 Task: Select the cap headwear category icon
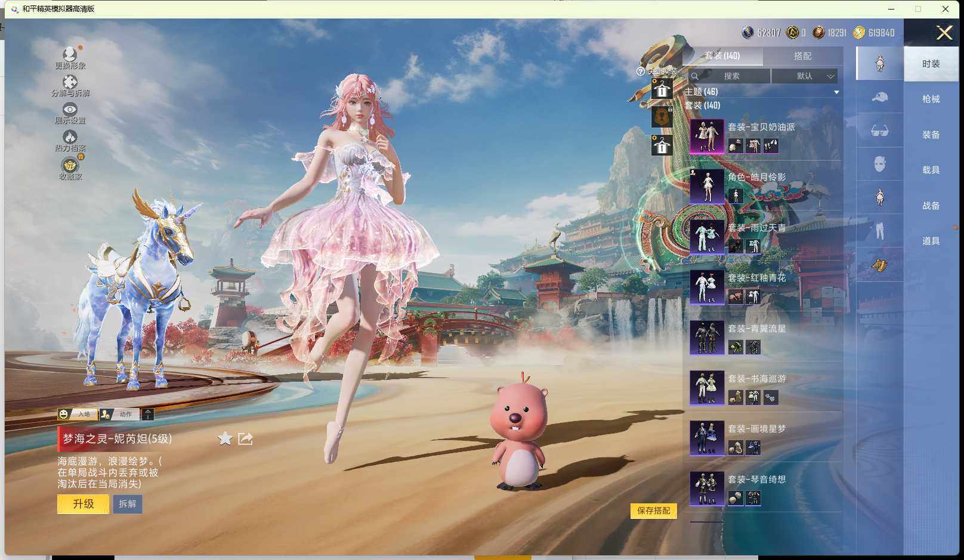click(879, 97)
